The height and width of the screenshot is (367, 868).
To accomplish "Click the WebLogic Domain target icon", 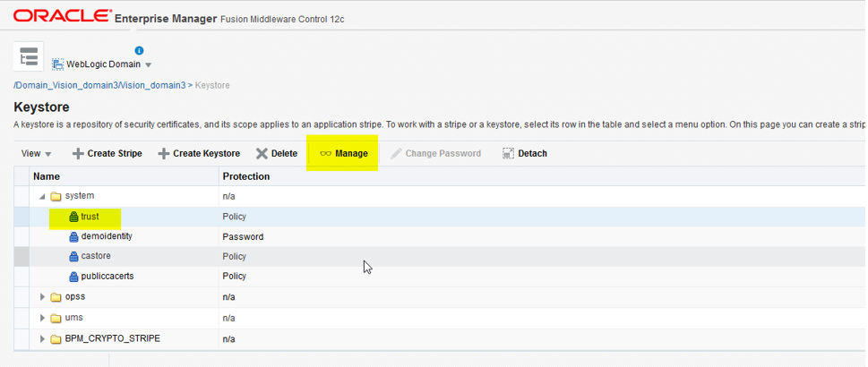I will pyautogui.click(x=57, y=64).
